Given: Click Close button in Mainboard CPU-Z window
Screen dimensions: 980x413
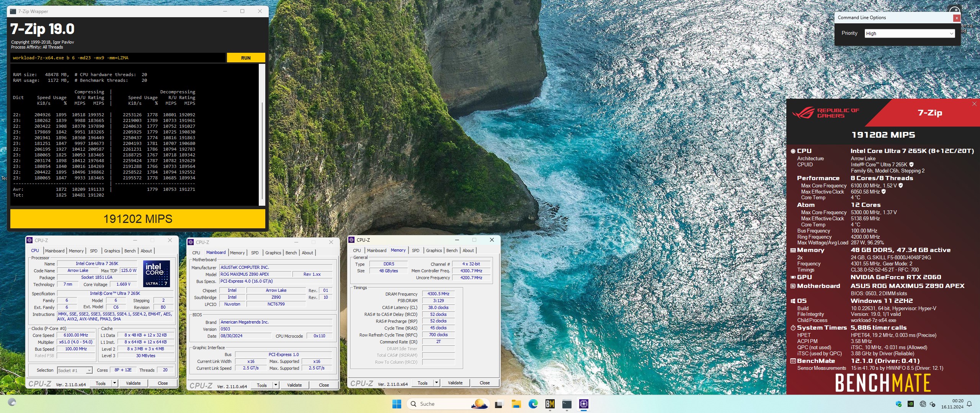Looking at the screenshot, I should pyautogui.click(x=324, y=385).
